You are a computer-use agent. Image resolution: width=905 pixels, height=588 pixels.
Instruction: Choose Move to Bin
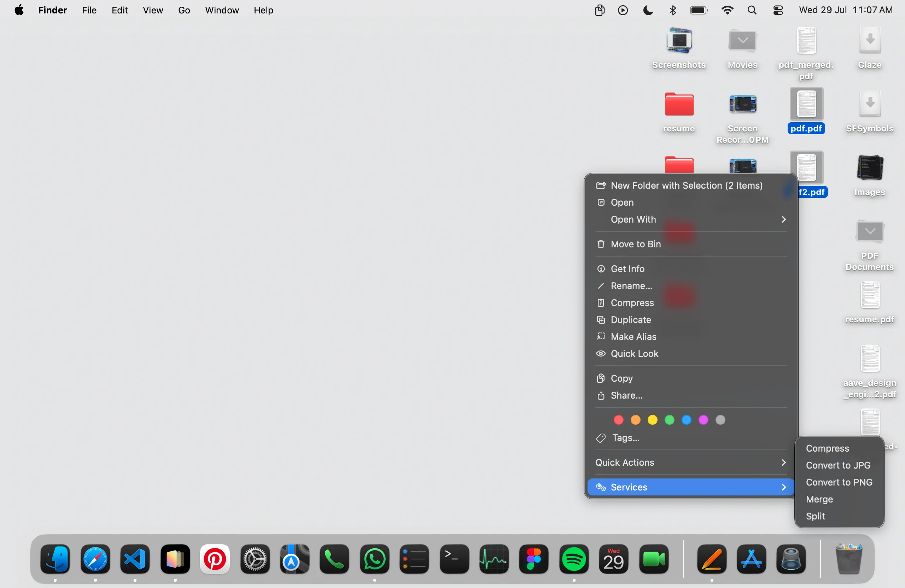click(690, 244)
